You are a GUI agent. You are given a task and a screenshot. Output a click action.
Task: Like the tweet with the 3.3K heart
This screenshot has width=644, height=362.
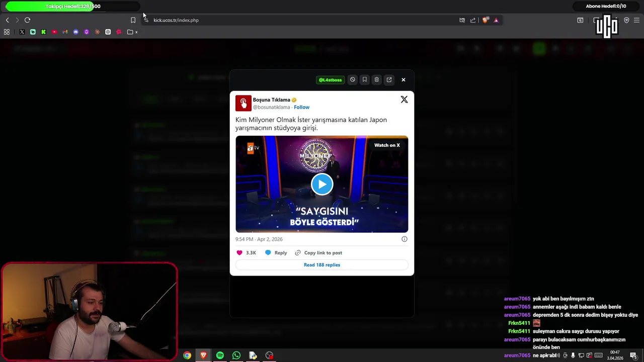coord(246,253)
